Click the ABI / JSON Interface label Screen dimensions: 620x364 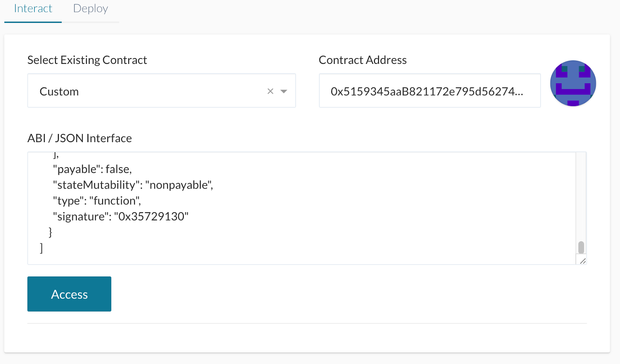coord(79,138)
